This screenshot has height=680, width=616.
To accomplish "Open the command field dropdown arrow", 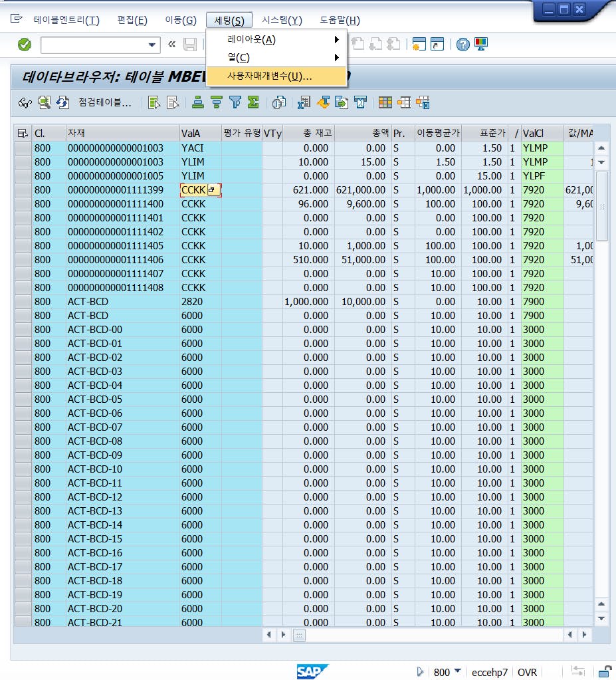I will [x=152, y=45].
